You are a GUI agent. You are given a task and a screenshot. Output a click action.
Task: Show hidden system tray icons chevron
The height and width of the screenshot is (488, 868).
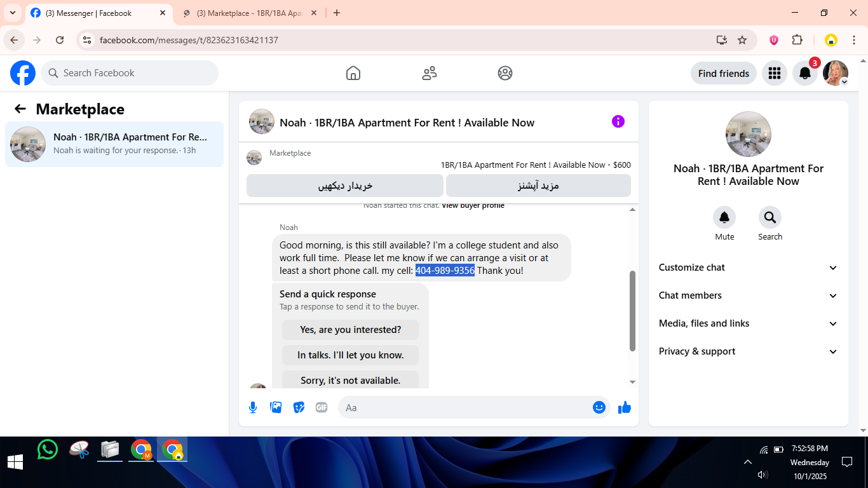(x=748, y=462)
